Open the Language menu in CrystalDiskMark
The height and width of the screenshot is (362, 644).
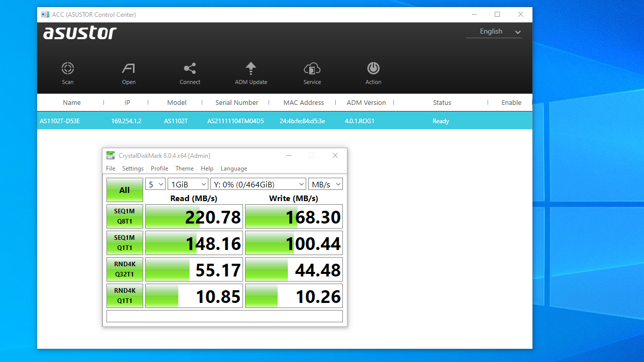click(234, 169)
